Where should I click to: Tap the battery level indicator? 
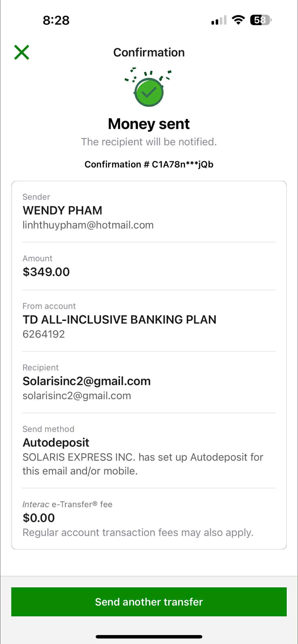(x=260, y=20)
